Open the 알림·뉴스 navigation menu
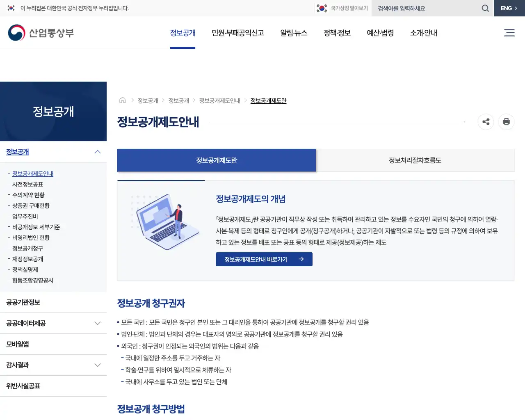525x420 pixels. [294, 33]
